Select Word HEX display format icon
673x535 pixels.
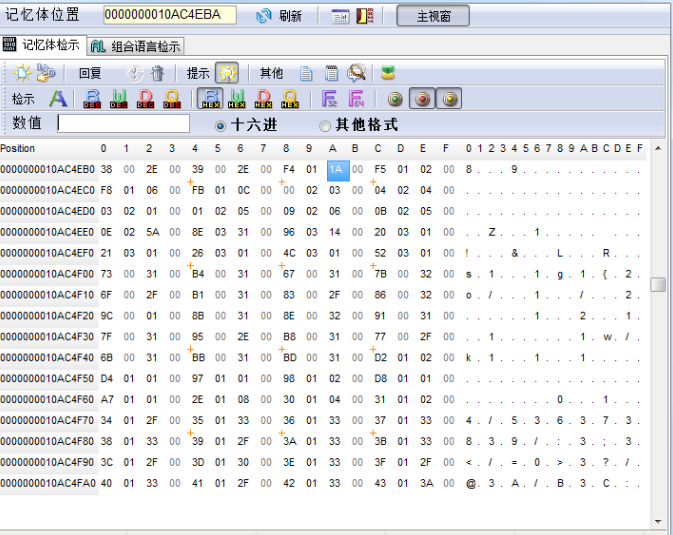coord(237,98)
